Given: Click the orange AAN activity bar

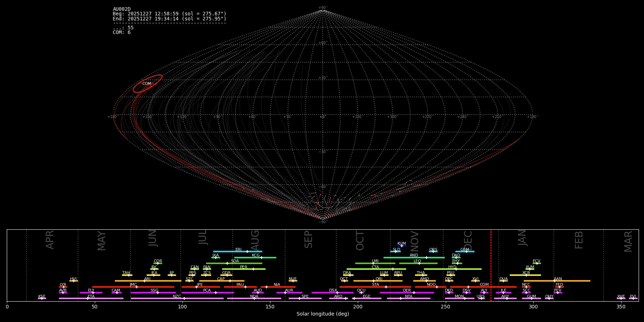Looking at the screenshot, I should [557, 281].
